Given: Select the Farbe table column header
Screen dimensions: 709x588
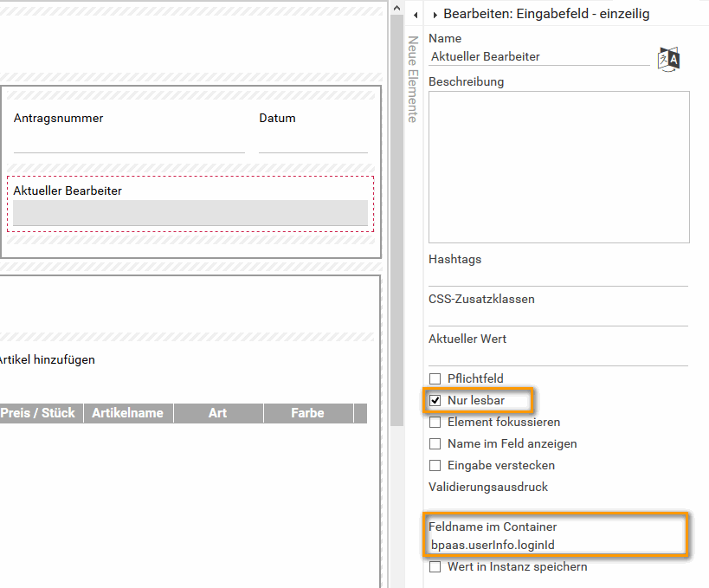Looking at the screenshot, I should [307, 413].
